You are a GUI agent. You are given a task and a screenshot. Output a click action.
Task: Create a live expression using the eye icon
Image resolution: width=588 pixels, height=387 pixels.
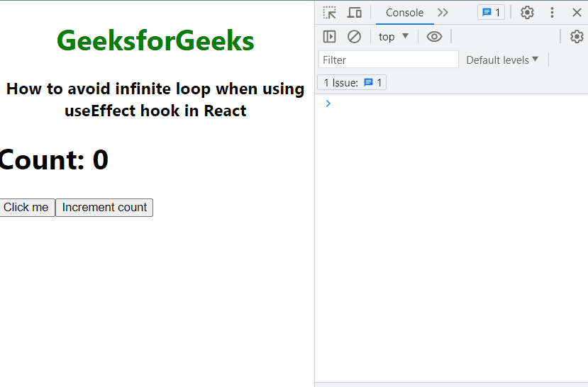tap(434, 37)
